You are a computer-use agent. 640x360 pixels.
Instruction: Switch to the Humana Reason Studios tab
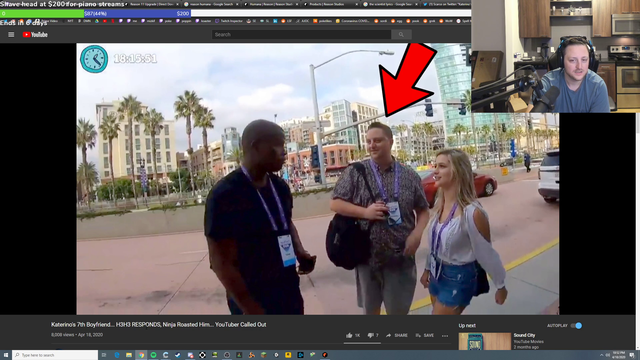pos(271,4)
